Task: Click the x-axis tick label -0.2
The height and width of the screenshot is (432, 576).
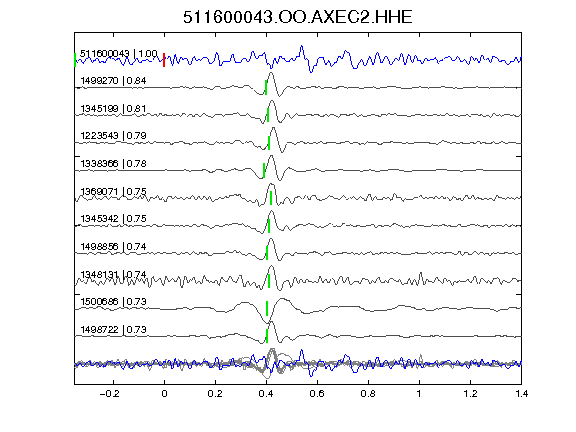Action: coord(109,394)
